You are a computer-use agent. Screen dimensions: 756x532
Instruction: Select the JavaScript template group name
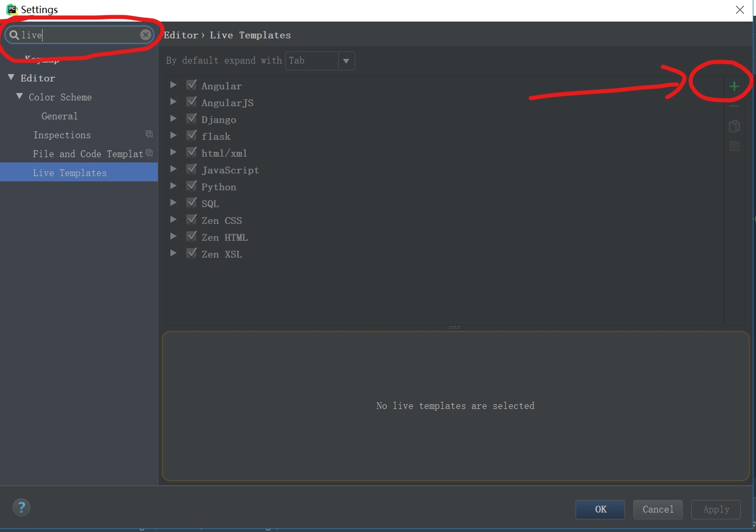click(x=230, y=170)
